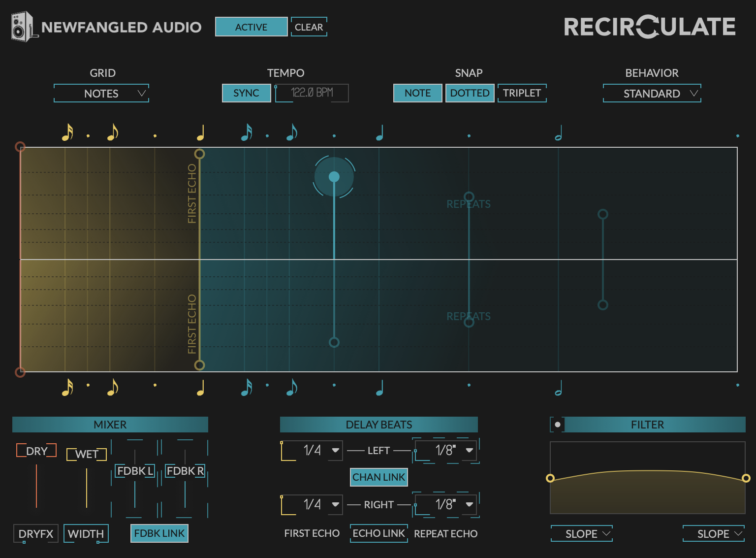Toggle Snap to Dotted
756x558 pixels.
point(470,93)
